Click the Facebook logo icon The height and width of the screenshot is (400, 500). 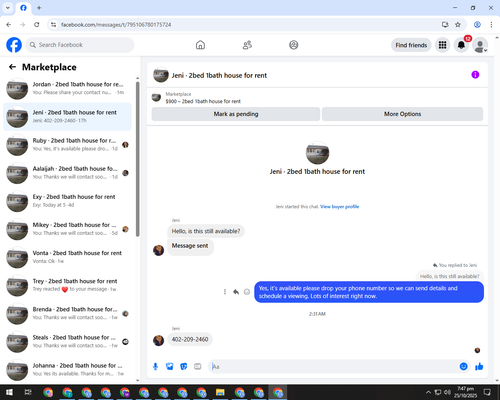[14, 45]
